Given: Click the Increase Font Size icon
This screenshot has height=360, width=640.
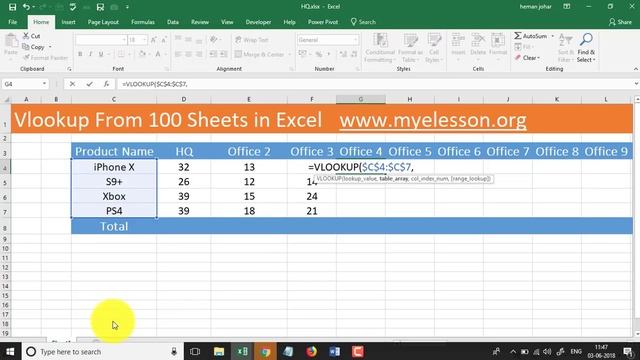Looking at the screenshot, I should point(153,40).
